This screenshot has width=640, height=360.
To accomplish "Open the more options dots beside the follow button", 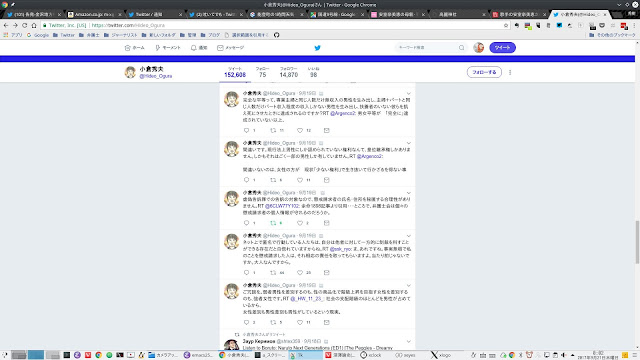I will (x=510, y=72).
